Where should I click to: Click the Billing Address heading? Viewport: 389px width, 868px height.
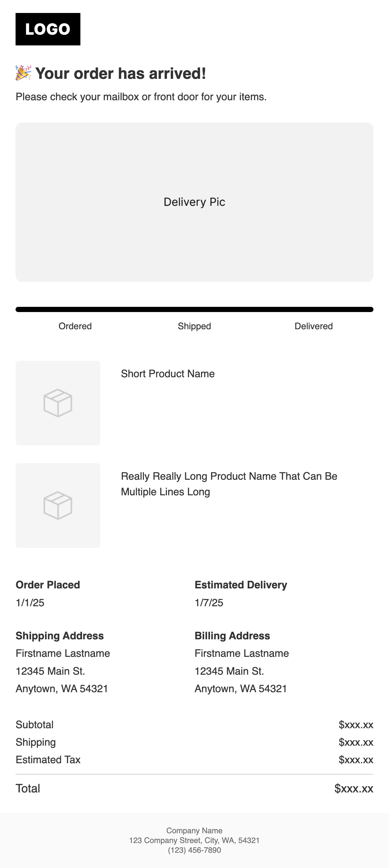tap(232, 635)
